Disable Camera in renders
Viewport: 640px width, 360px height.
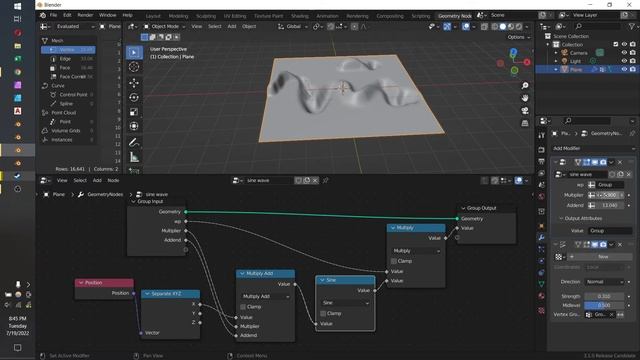[x=633, y=53]
